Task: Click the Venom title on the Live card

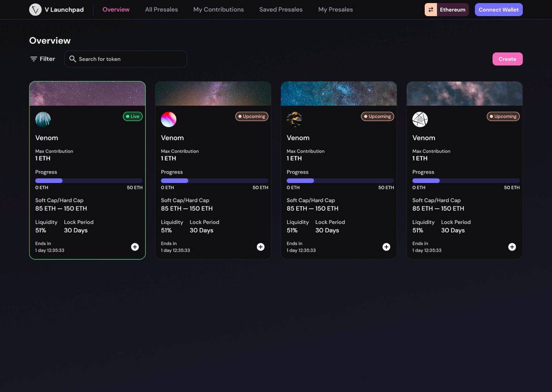Action: [46, 138]
